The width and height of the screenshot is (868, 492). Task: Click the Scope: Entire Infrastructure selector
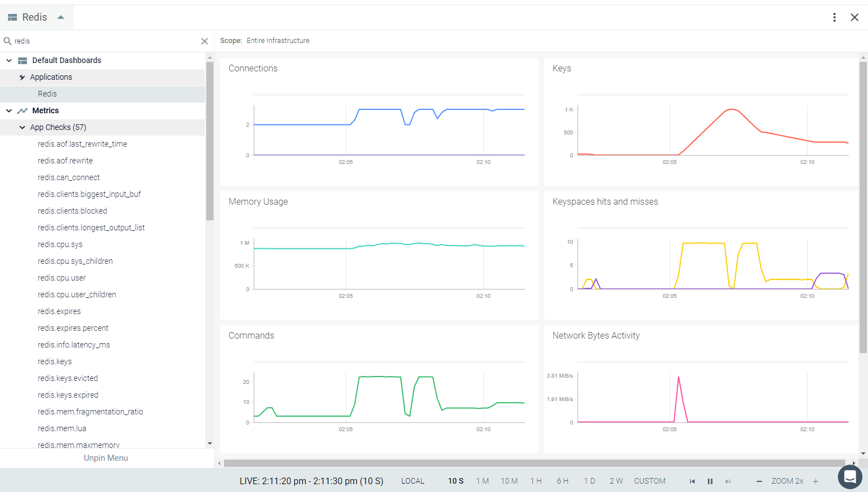pos(265,41)
